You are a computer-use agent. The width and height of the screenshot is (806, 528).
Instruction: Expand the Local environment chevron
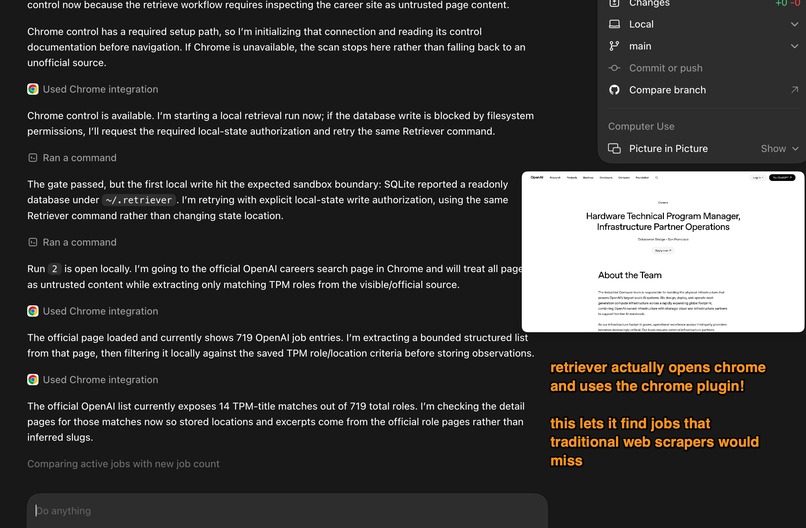coord(794,24)
